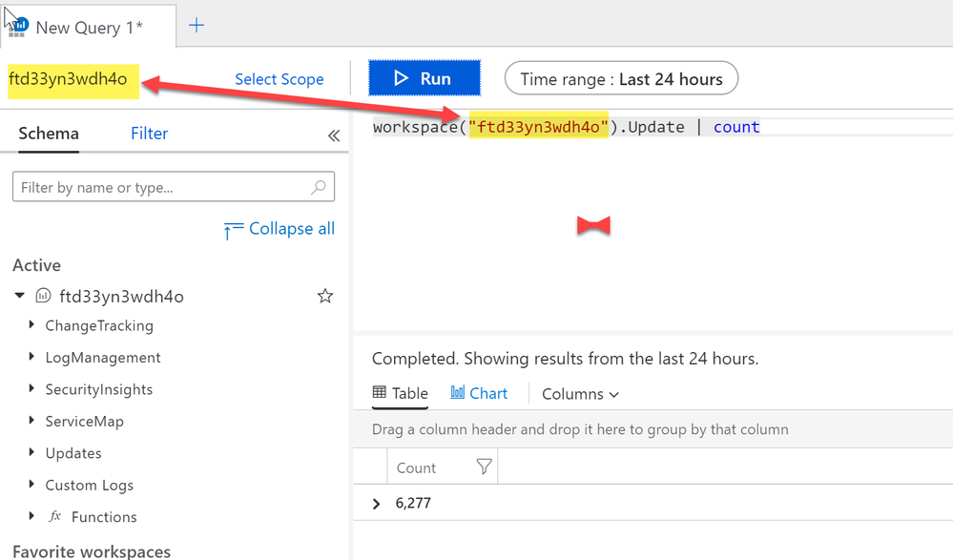The height and width of the screenshot is (560, 953).
Task: Click the workspace icon beside ftd33yn3wdh4o
Action: click(43, 296)
